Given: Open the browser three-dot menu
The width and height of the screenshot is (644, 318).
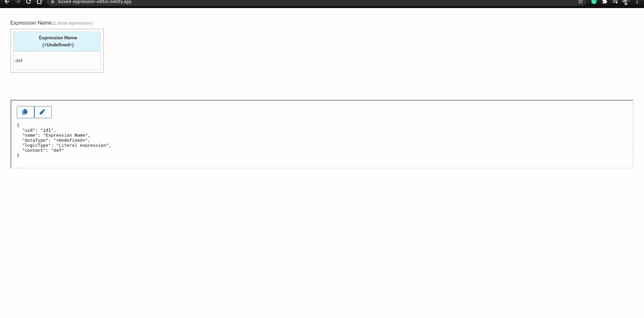Looking at the screenshot, I should [x=637, y=2].
